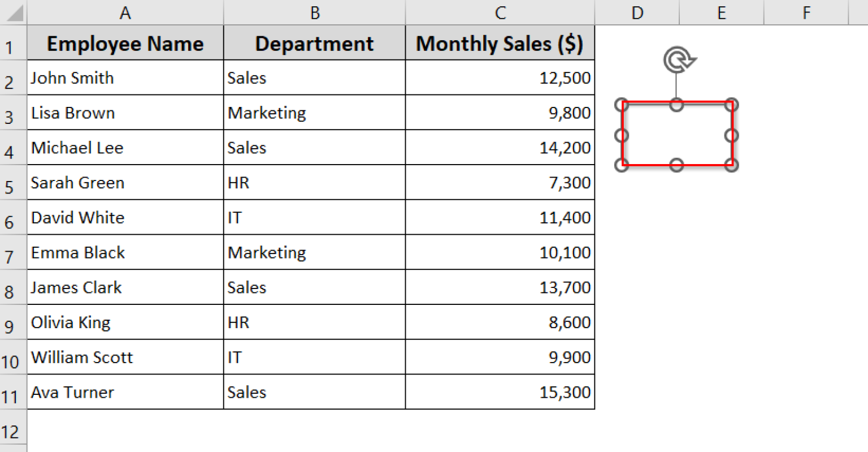868x452 pixels.
Task: Click the rectangle's right-middle sizing handle
Action: [x=732, y=135]
